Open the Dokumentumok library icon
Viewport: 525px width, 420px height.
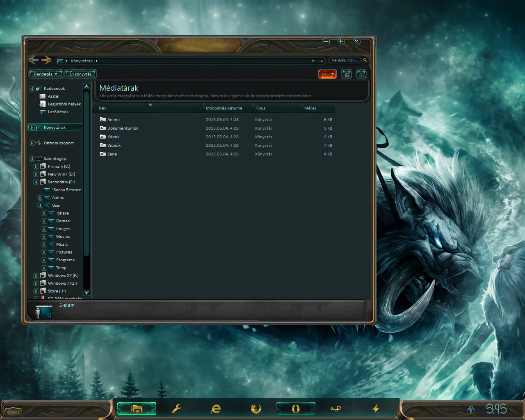pyautogui.click(x=103, y=128)
